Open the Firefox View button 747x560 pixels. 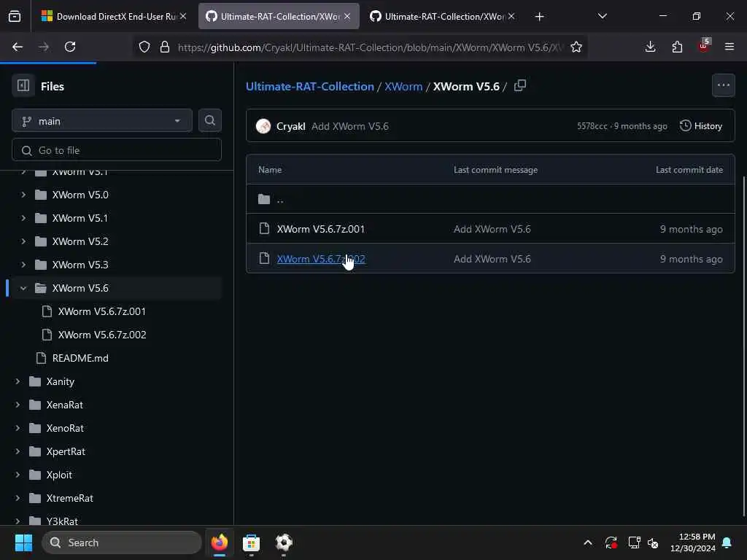15,16
